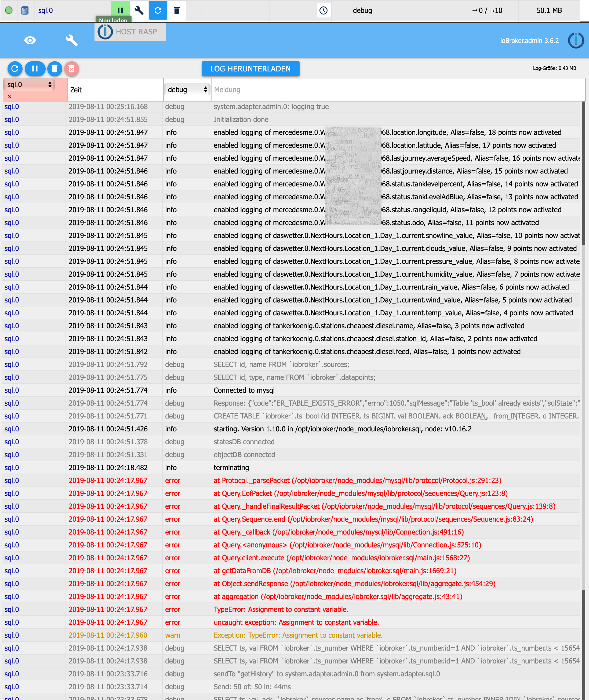Open the HOST RASP selector

pos(130,32)
